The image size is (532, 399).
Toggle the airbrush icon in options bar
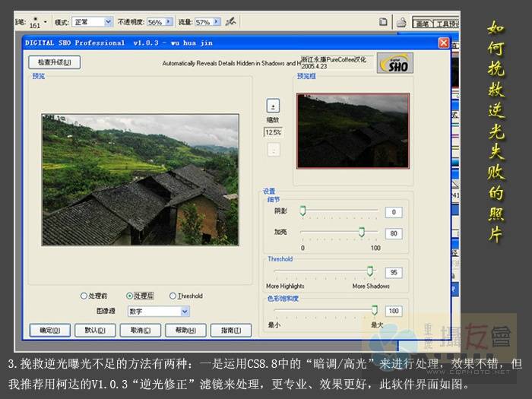point(231,22)
